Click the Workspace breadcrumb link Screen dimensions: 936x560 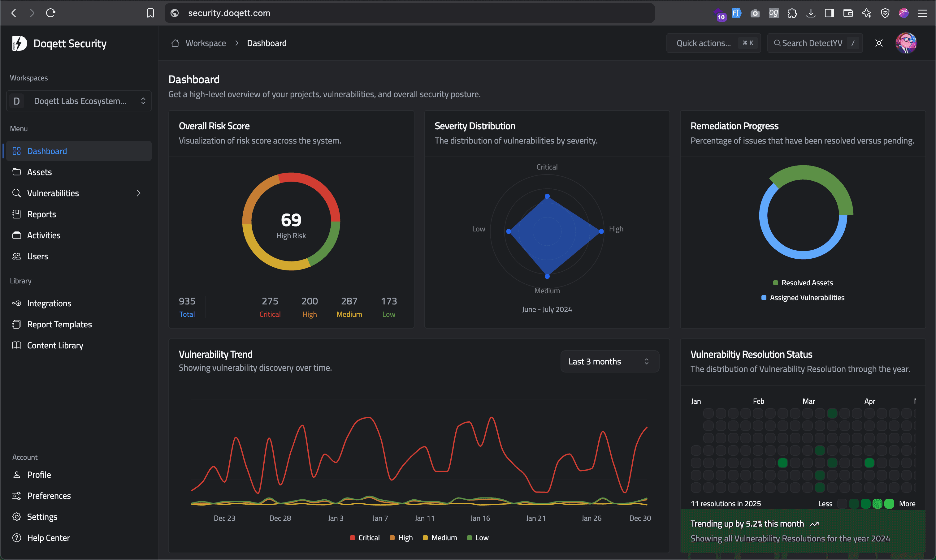[206, 43]
